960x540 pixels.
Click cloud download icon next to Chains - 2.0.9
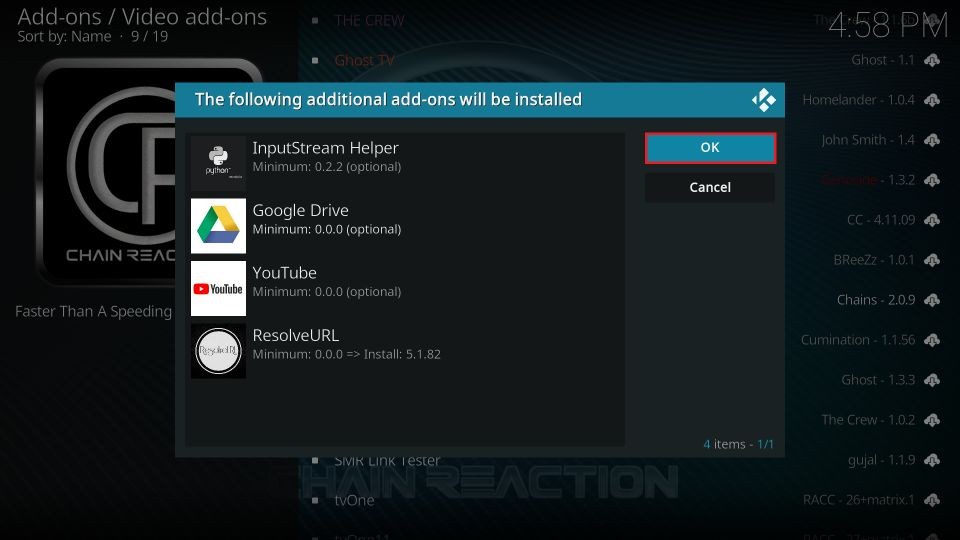pos(932,300)
